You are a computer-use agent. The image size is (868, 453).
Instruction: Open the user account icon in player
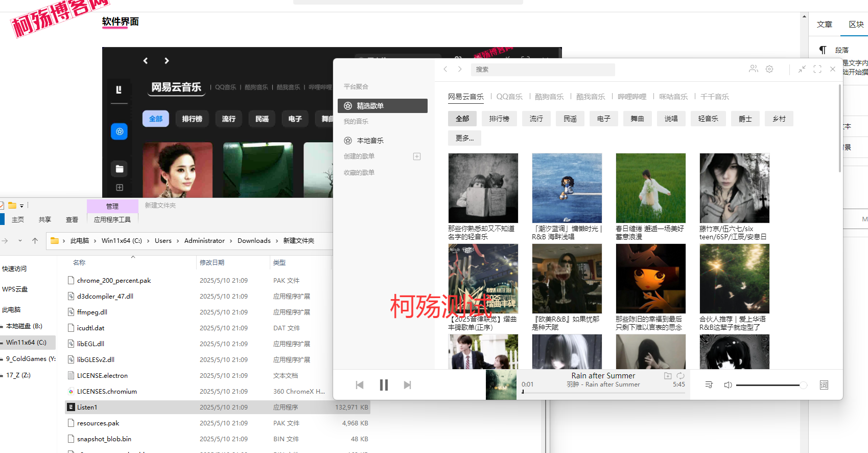pyautogui.click(x=754, y=69)
